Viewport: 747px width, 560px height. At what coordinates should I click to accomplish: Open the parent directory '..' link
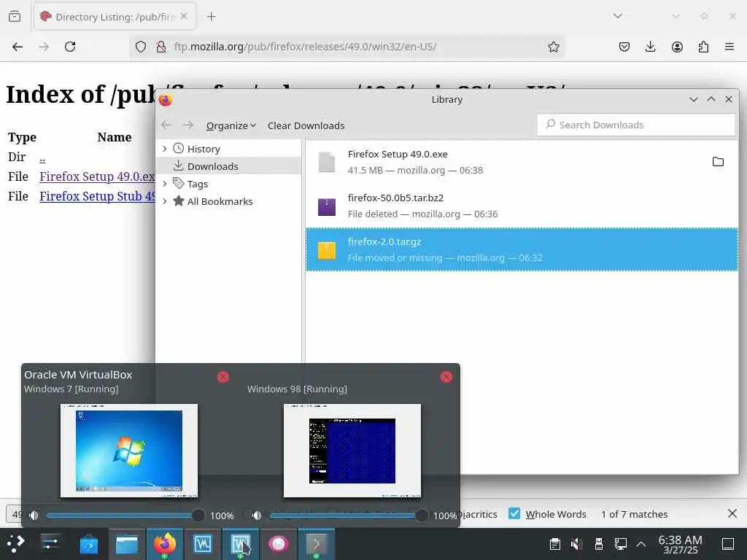42,158
